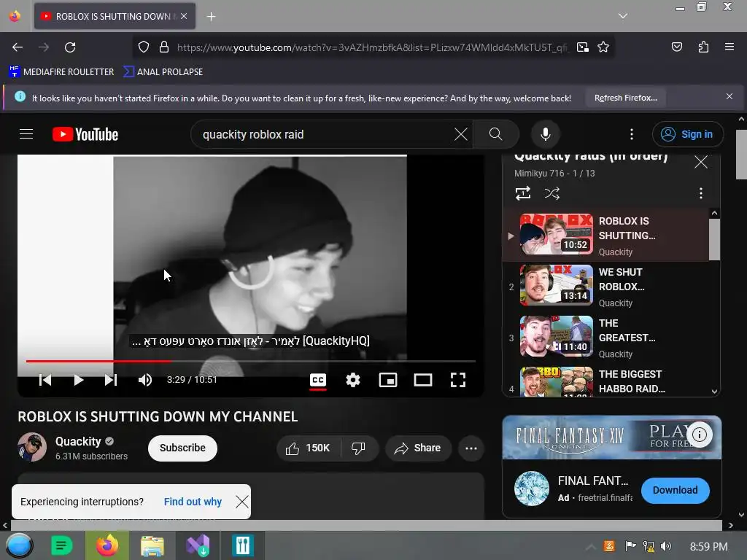Open Firefox application hamburger menu

pos(729,47)
